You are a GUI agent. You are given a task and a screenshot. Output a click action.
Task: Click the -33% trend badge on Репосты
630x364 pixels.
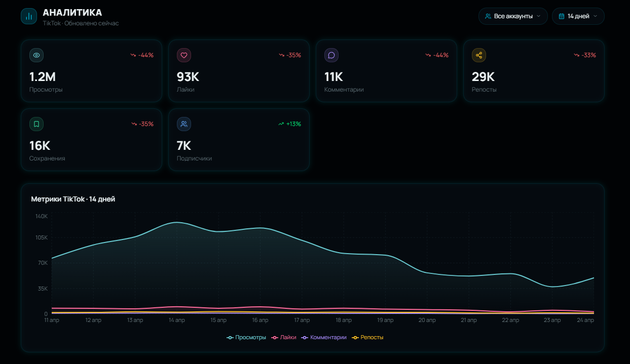coord(584,55)
